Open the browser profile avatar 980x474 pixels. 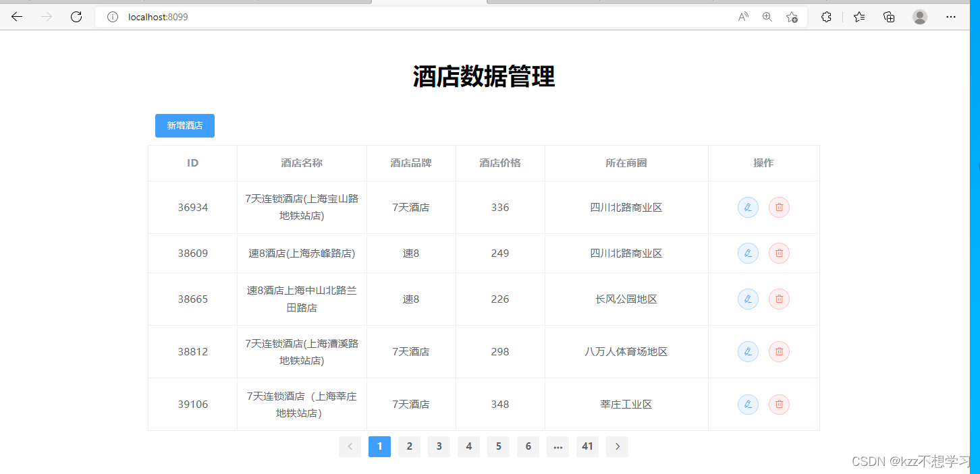[x=920, y=17]
